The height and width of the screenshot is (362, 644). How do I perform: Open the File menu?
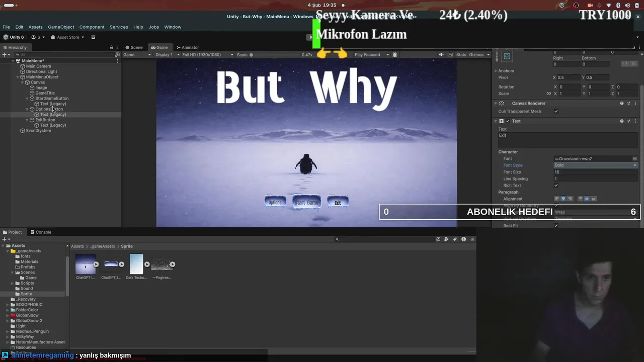click(6, 27)
